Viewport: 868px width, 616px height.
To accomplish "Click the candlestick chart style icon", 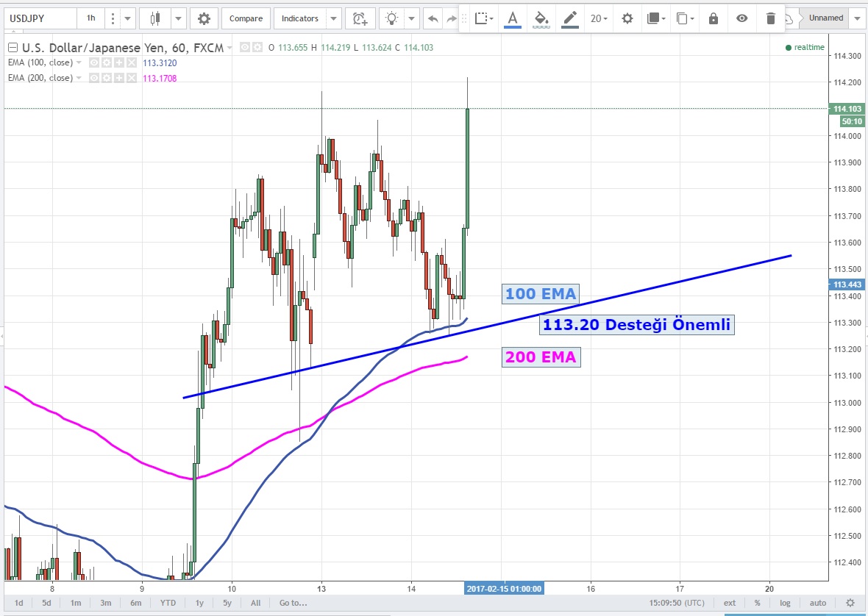I will click(154, 18).
